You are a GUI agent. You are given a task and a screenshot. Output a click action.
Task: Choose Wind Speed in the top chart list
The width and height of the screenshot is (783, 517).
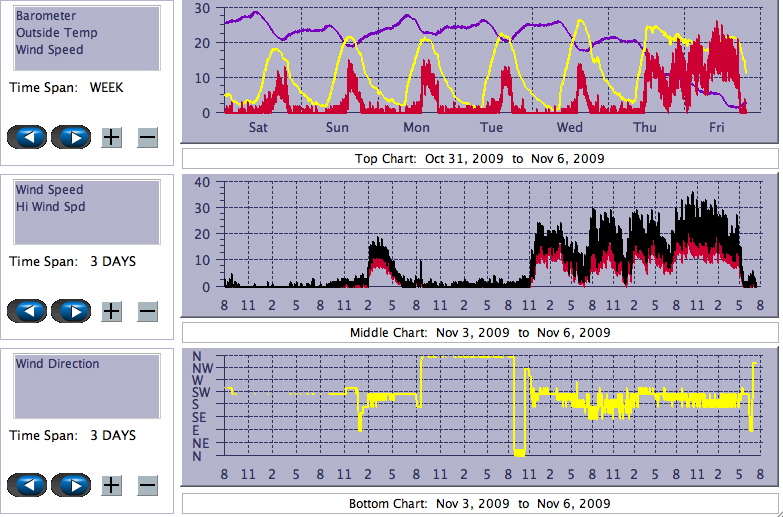(49, 50)
